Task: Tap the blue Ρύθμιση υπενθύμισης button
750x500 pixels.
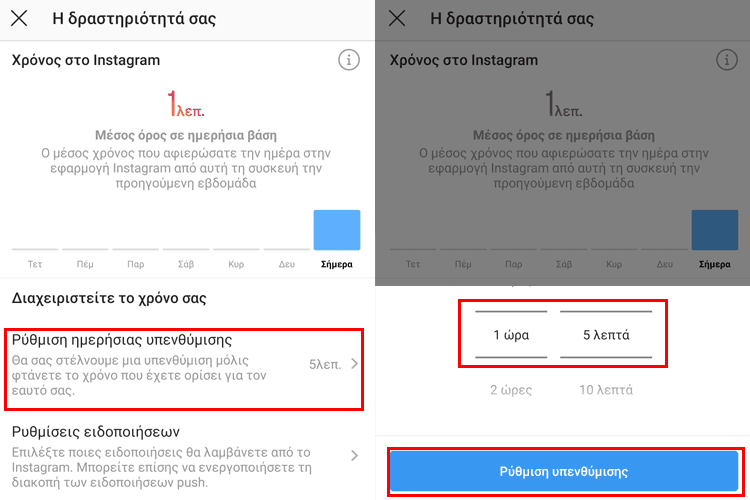Action: 564,471
